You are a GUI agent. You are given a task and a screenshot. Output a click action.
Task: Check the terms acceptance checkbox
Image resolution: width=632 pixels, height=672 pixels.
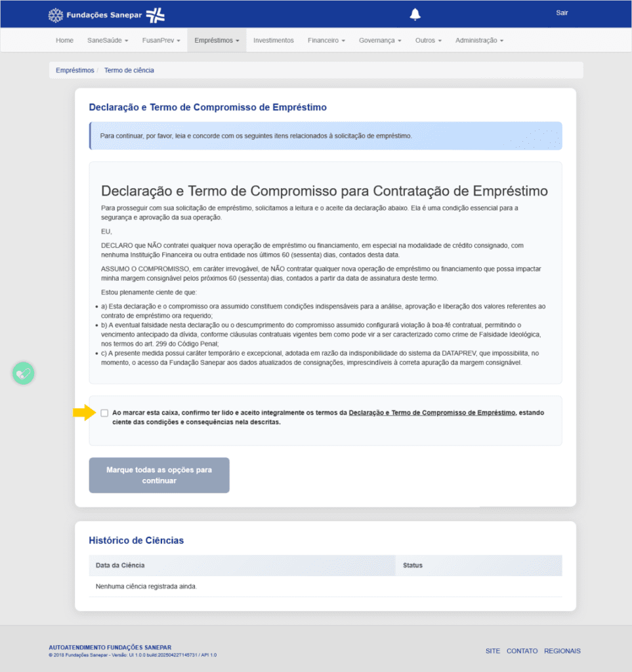click(104, 413)
